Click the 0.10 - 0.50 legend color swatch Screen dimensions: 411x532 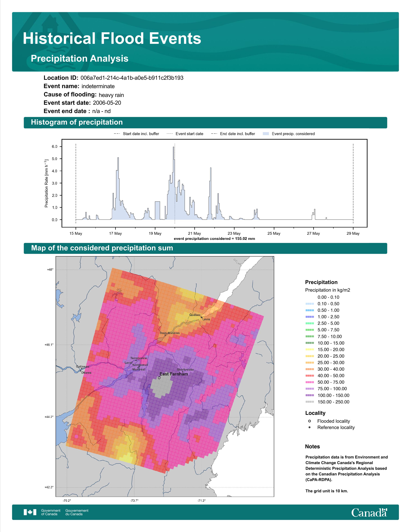[310, 304]
